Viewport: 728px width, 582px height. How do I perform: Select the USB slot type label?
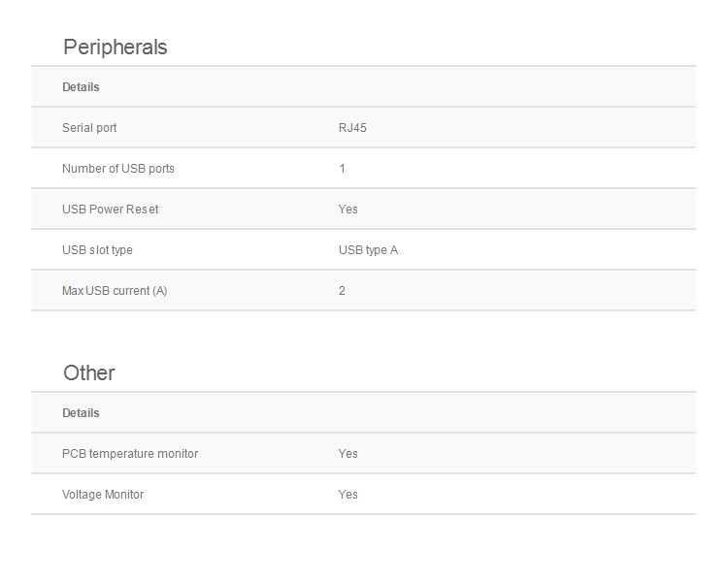tap(97, 250)
